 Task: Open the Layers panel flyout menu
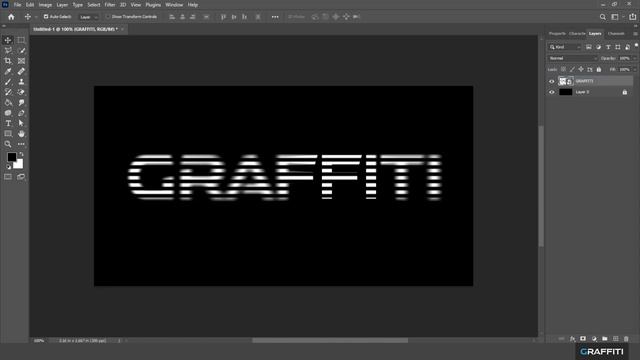point(636,33)
